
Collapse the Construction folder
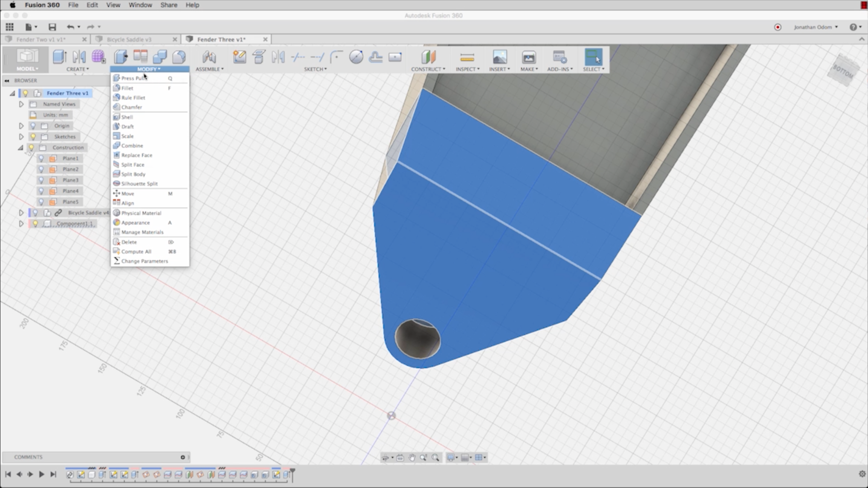click(x=20, y=147)
